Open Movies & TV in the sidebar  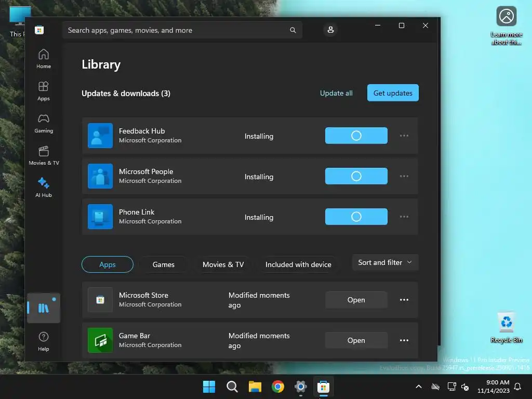pos(44,156)
